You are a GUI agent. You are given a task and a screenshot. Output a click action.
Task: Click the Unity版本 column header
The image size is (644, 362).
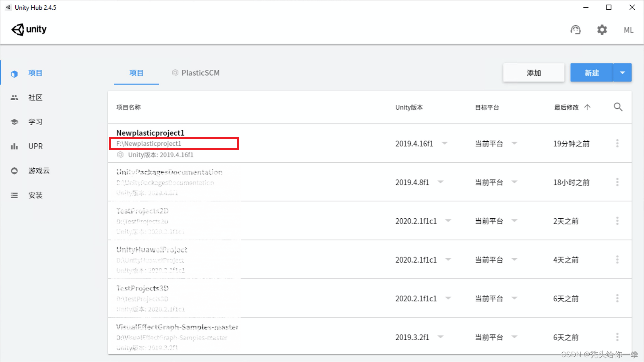(409, 108)
